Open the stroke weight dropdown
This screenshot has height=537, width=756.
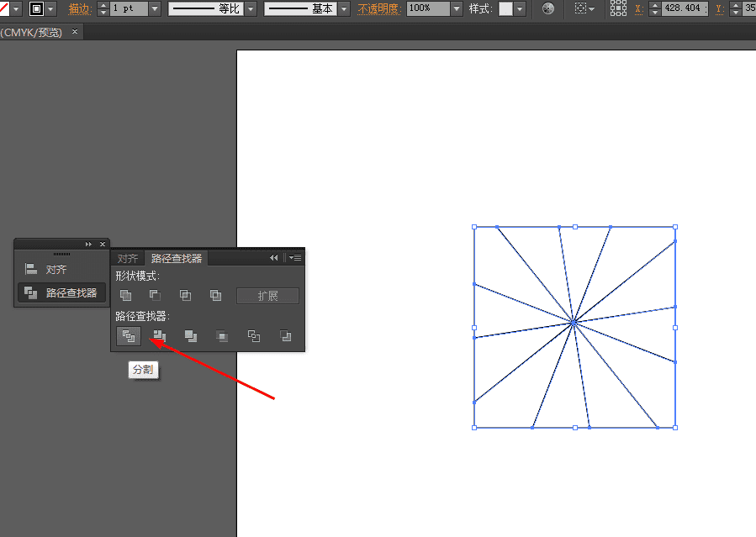tap(155, 9)
